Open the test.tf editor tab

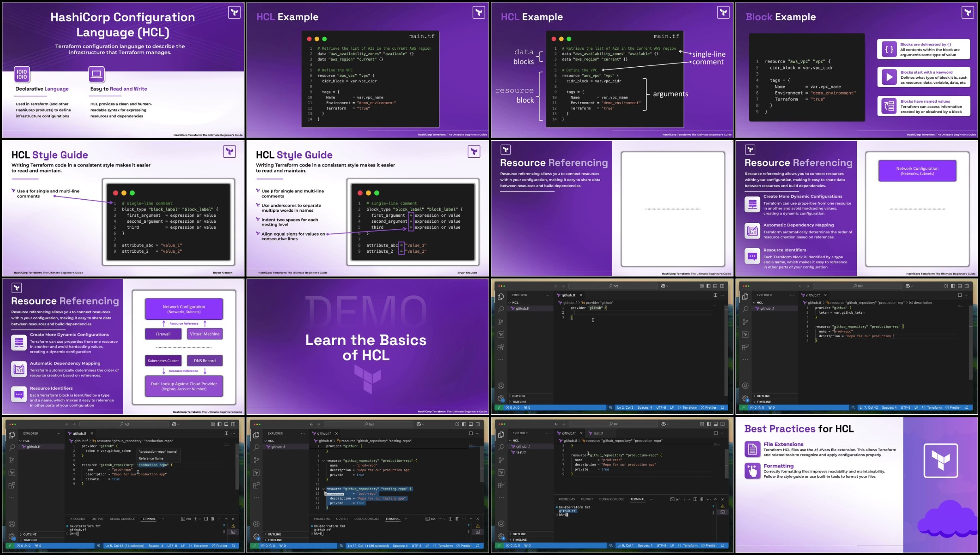point(598,433)
